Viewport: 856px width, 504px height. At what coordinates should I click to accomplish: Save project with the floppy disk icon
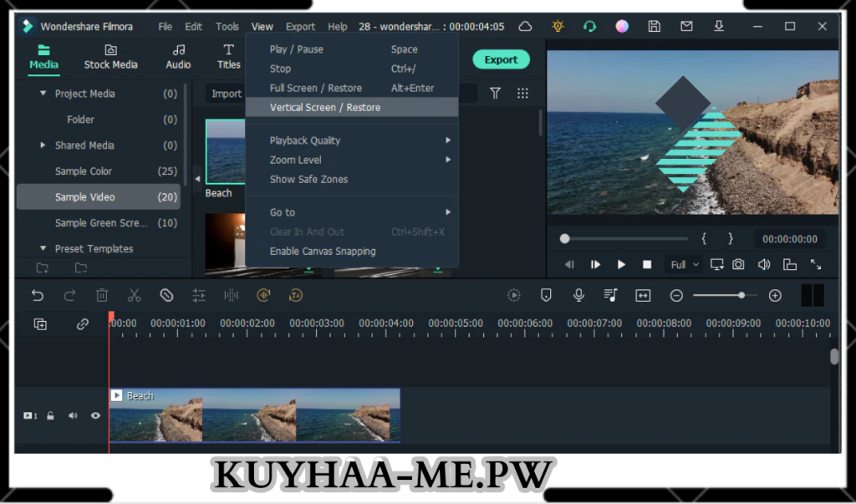(x=654, y=26)
